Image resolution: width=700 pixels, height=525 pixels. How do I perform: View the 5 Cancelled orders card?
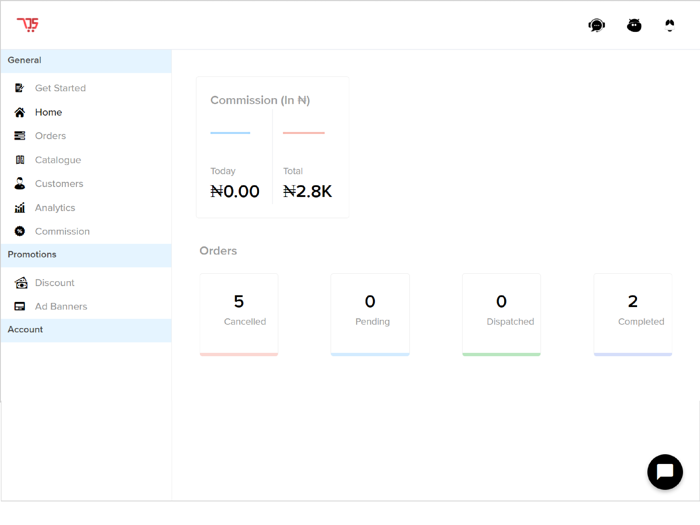coord(239,312)
